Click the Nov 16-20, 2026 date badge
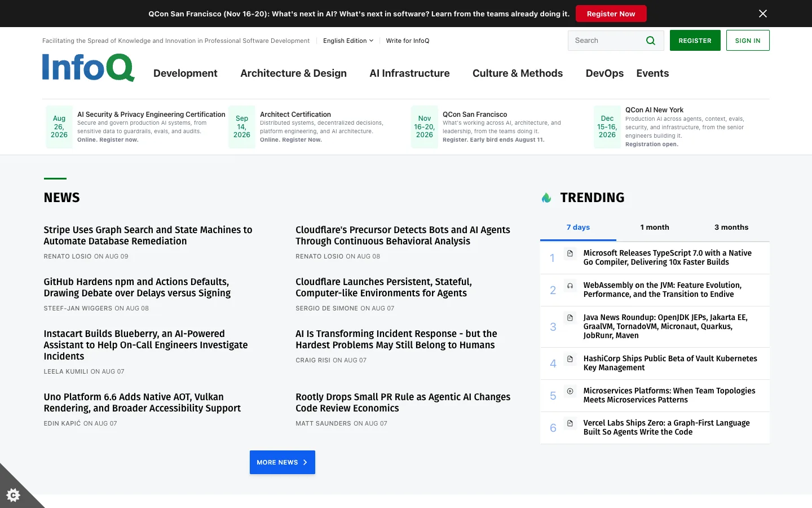812x508 pixels. [x=425, y=127]
